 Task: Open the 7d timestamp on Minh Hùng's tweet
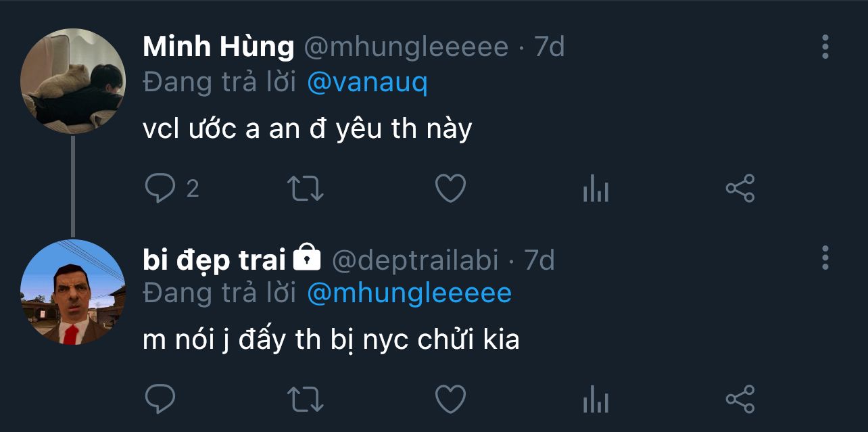pos(549,47)
